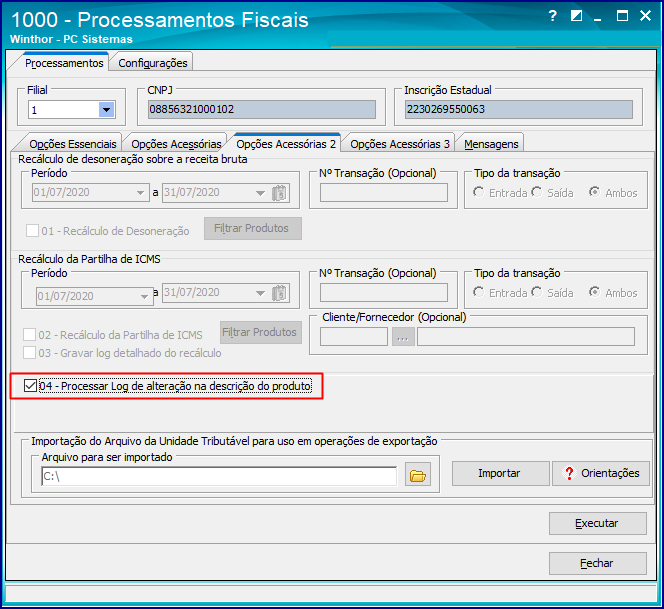
Task: Click calendar icon in Partilha de ICMS Período
Action: (x=279, y=293)
